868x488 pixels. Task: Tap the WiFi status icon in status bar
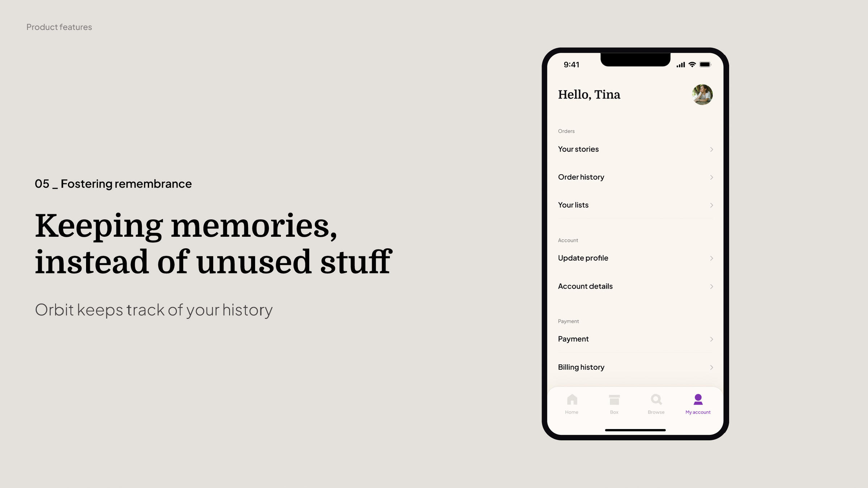(693, 64)
